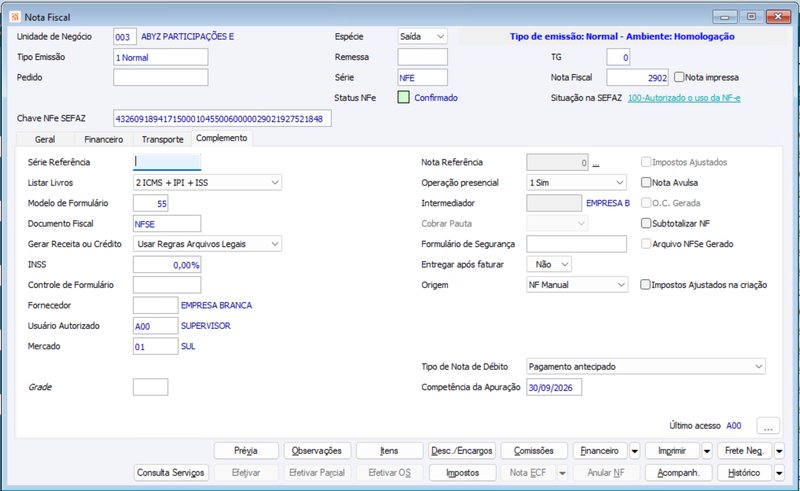This screenshot has height=491, width=800.
Task: Click the Prévia button
Action: pos(246,451)
